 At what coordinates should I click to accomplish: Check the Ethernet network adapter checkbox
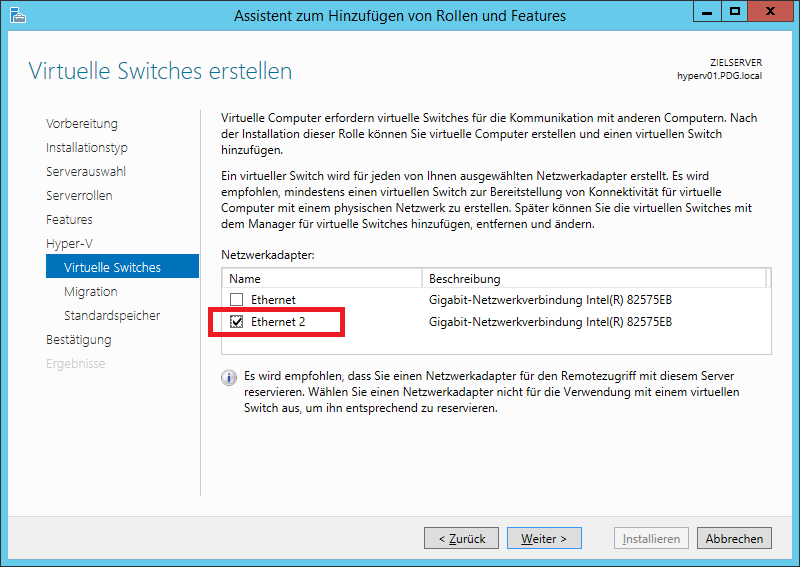tap(236, 299)
